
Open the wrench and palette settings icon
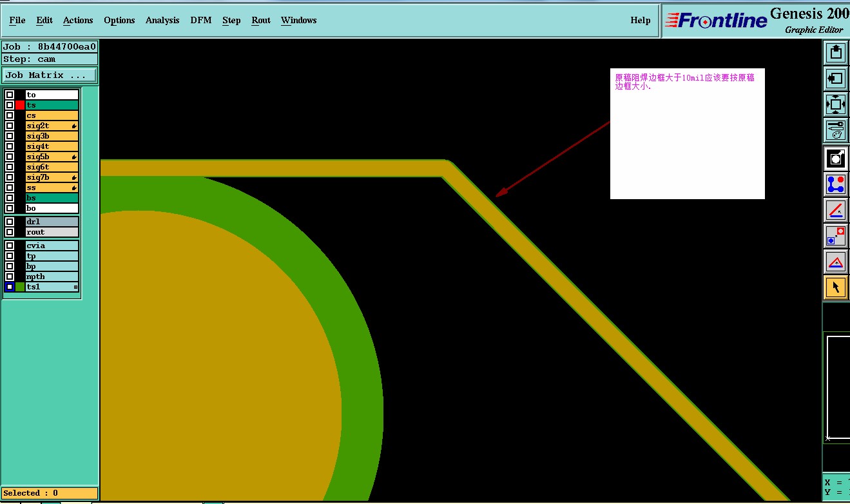[x=836, y=130]
